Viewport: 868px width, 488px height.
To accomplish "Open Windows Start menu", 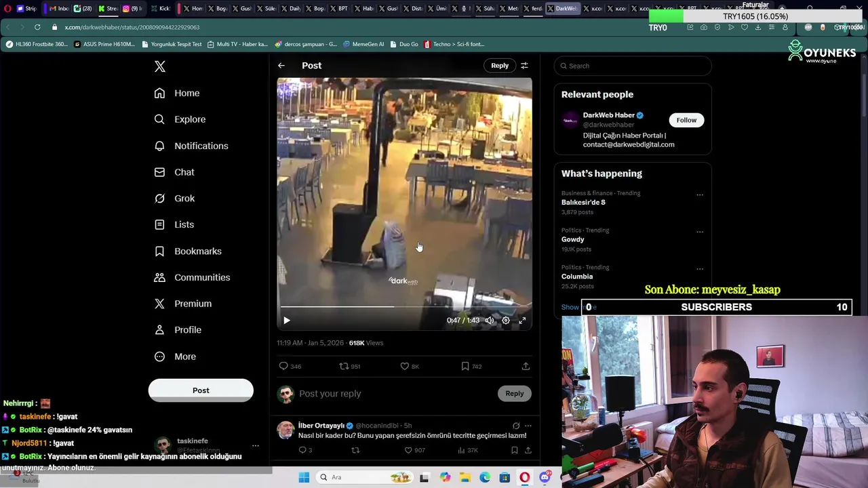I will [304, 477].
